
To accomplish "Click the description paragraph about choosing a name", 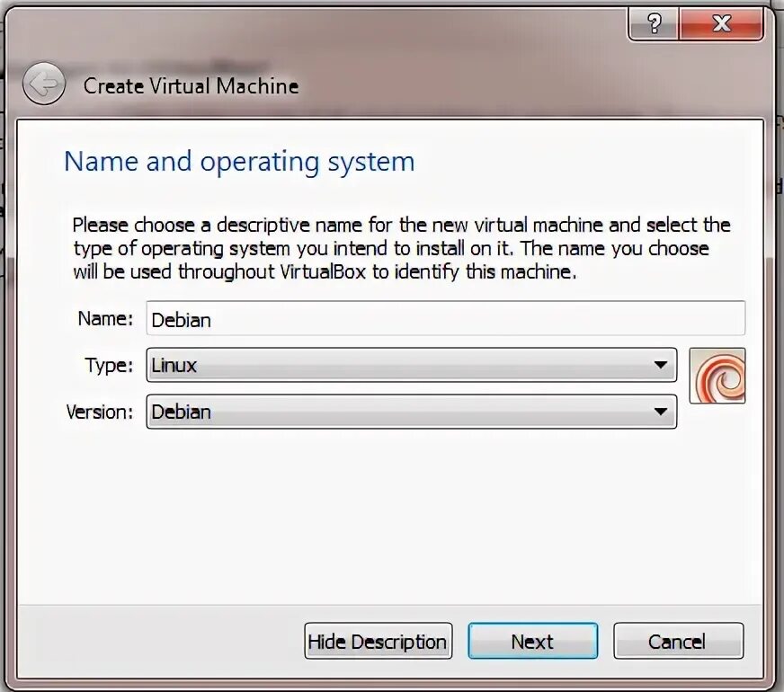I will pyautogui.click(x=402, y=248).
